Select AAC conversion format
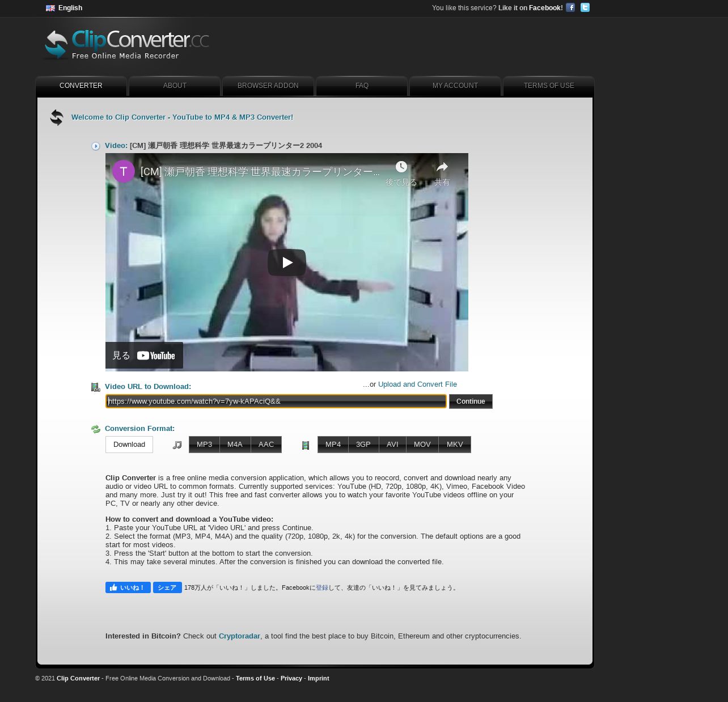Image resolution: width=728 pixels, height=702 pixels. tap(266, 445)
